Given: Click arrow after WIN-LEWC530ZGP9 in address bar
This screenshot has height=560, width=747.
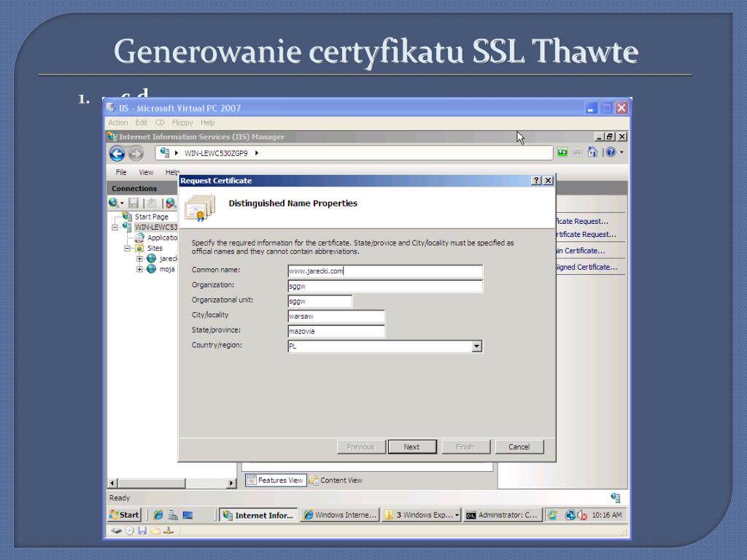Looking at the screenshot, I should [256, 153].
